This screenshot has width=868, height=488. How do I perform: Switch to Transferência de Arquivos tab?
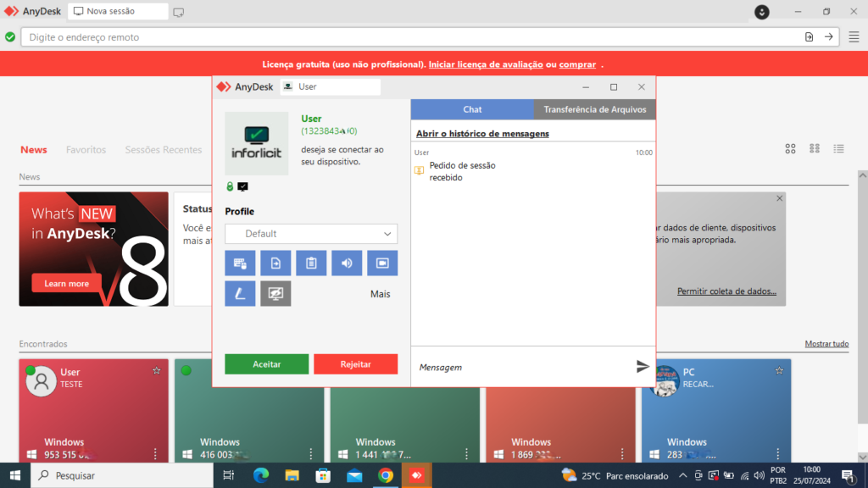click(594, 109)
